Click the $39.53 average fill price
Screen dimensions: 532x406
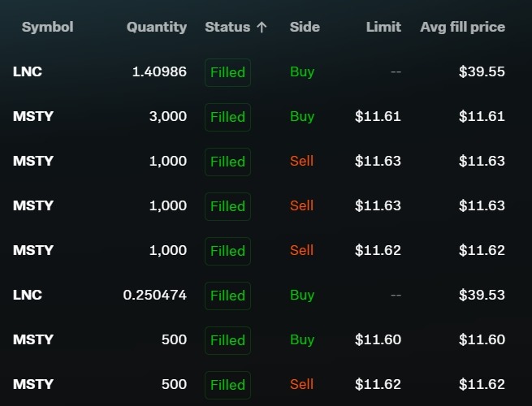tap(482, 295)
